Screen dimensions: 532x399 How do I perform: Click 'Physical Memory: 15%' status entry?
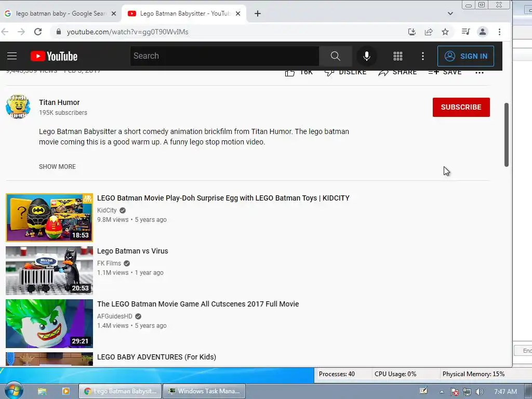click(473, 374)
